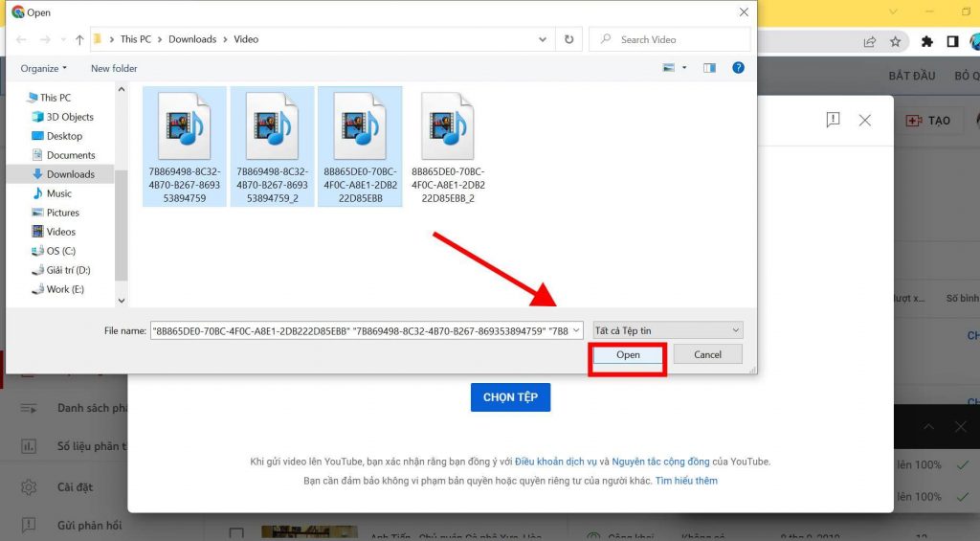Open Documents in navigation pane

(x=64, y=154)
